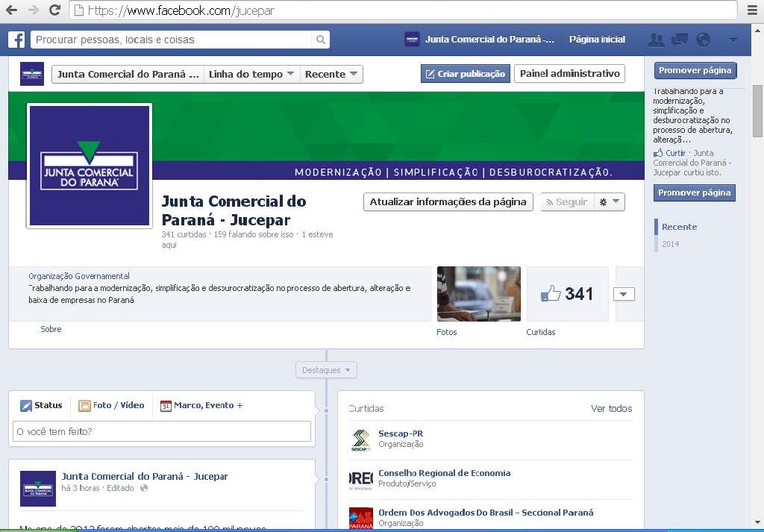764x532 pixels.
Task: Click the Fotos label
Action: pyautogui.click(x=447, y=332)
